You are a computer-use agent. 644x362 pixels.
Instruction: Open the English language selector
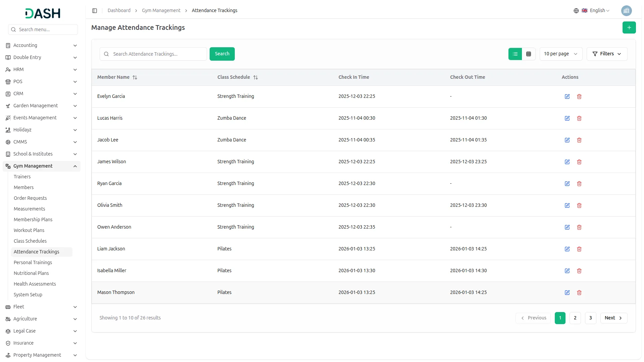[592, 11]
